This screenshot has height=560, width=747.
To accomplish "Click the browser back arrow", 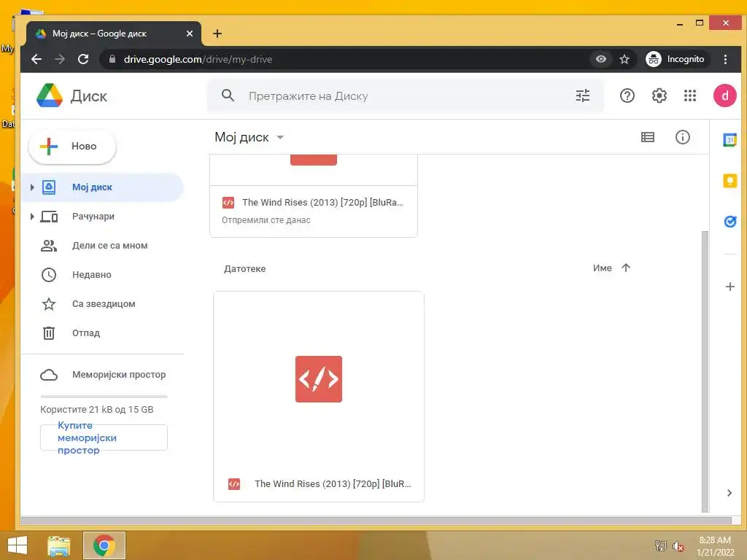I will [x=36, y=59].
